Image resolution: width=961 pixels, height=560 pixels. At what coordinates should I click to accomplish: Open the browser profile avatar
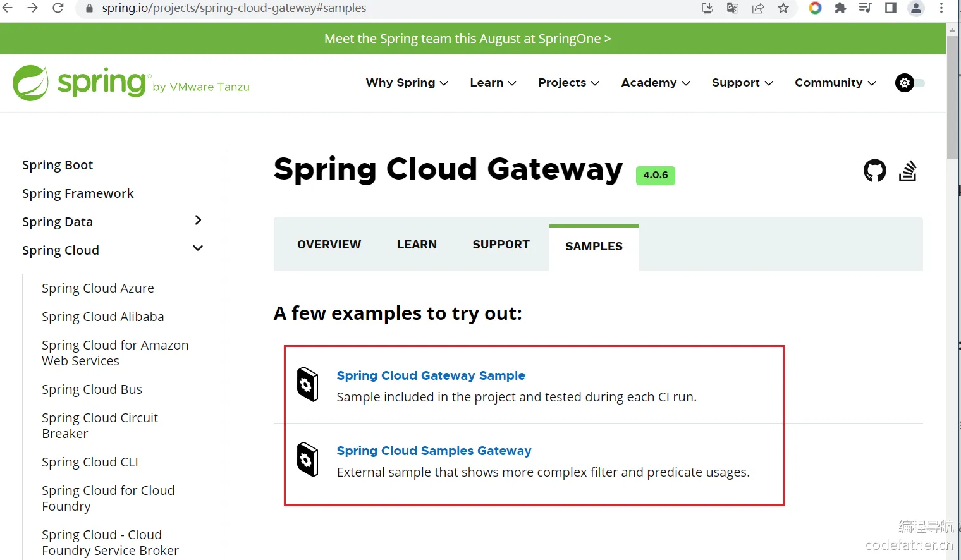[916, 8]
